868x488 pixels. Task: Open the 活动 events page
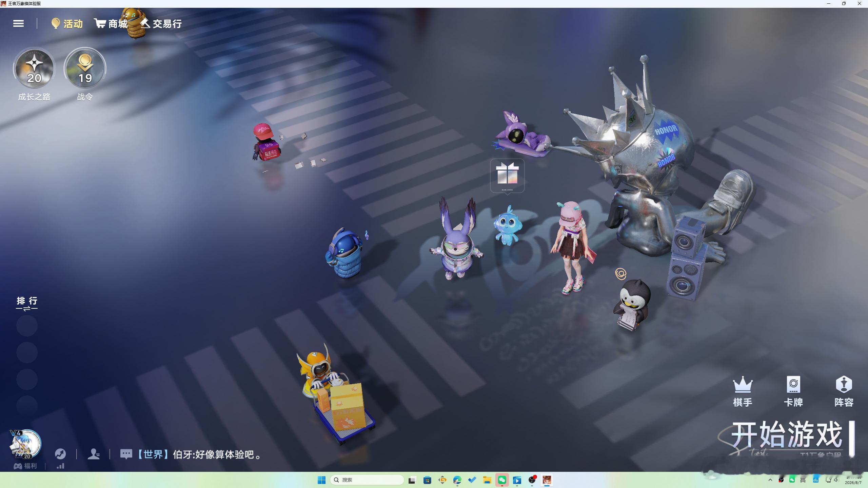(67, 23)
